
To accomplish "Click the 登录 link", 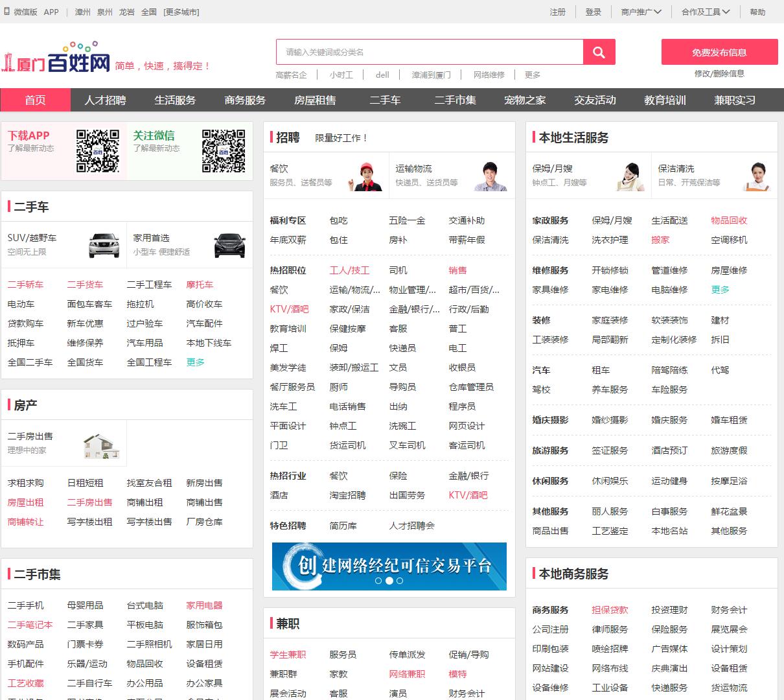I will tap(594, 12).
